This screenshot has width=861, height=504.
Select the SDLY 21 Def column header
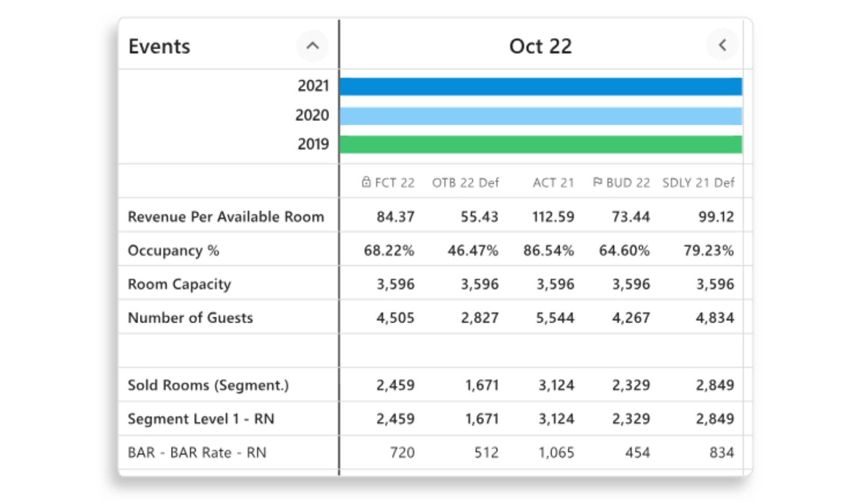pyautogui.click(x=698, y=183)
